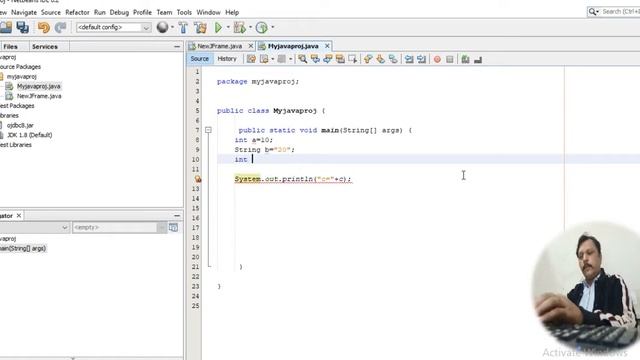Switch to the Files tab
Image resolution: width=640 pixels, height=360 pixels.
point(10,47)
